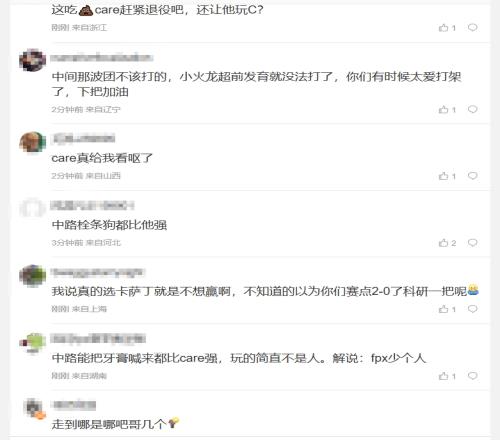Open username above 小火龙超前发育 comment
500x440 pixels.
coord(102,58)
